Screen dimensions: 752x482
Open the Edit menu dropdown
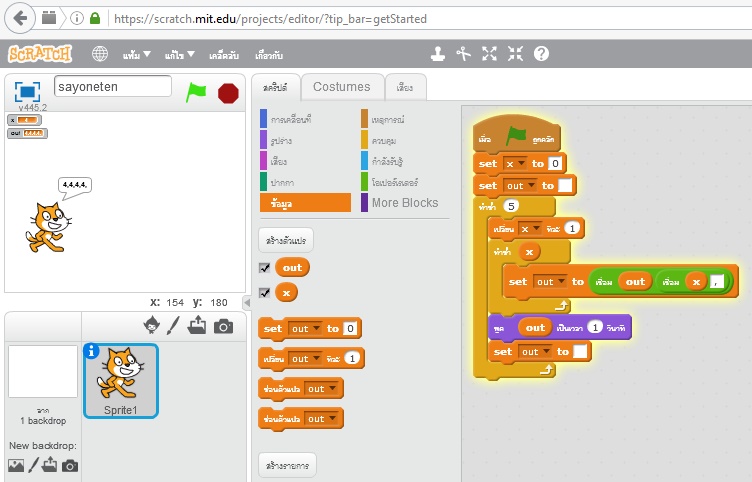[180, 54]
